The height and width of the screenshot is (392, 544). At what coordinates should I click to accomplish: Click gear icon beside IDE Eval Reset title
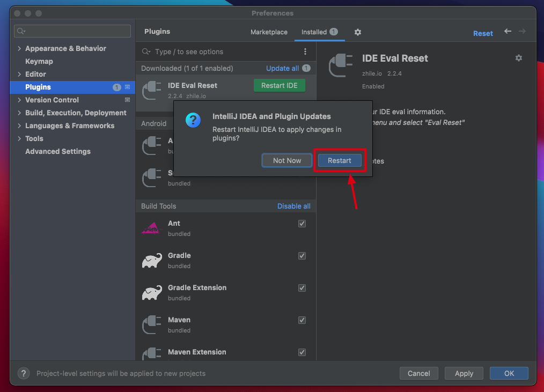tap(518, 58)
